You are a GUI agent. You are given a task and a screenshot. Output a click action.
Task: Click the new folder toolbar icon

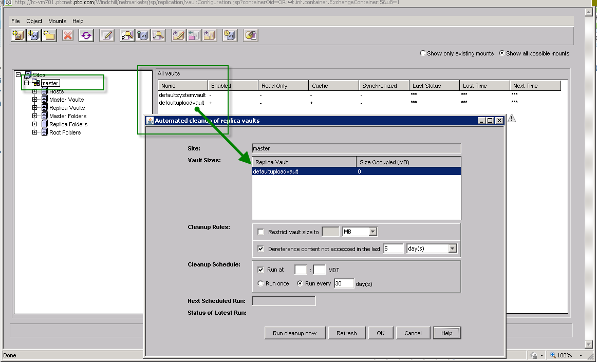pos(49,35)
